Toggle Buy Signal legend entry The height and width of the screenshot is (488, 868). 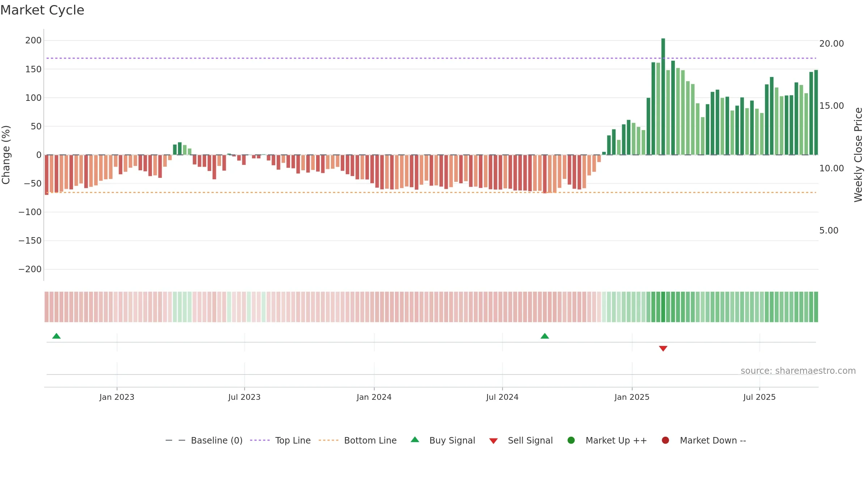(443, 440)
